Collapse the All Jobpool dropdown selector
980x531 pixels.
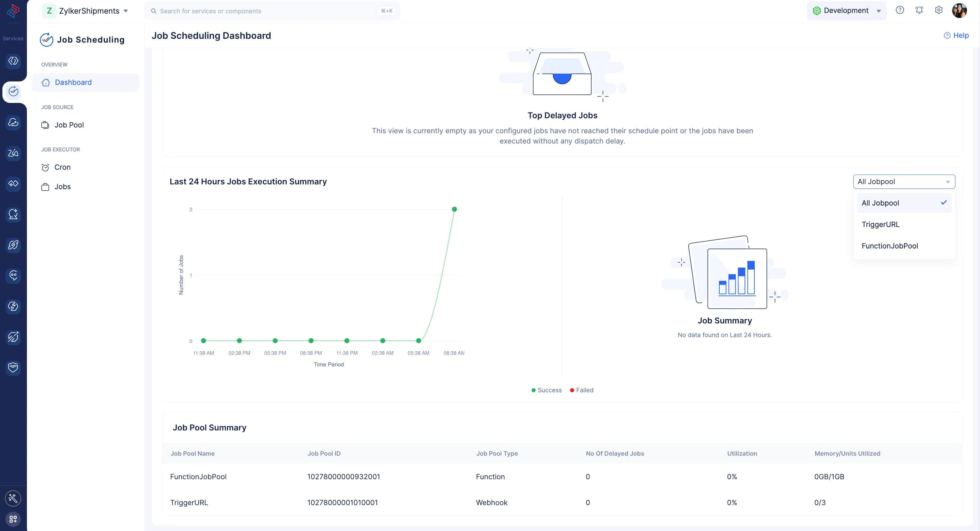click(x=904, y=182)
